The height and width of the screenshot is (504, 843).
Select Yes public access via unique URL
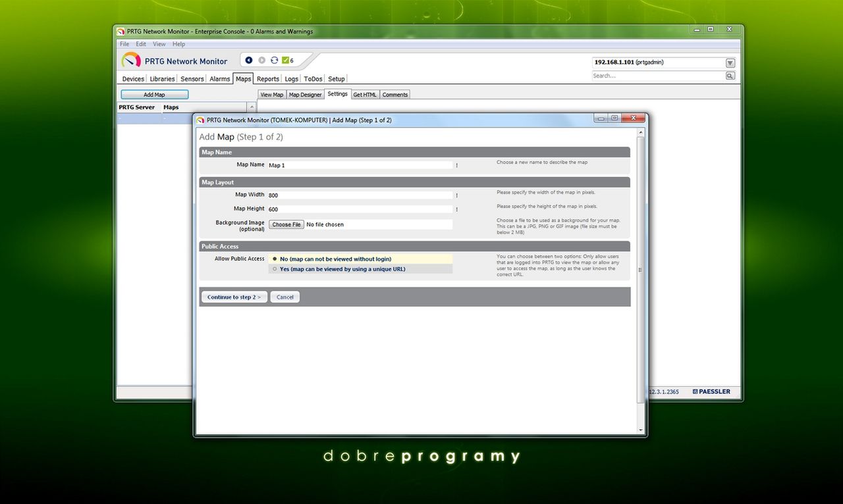click(275, 269)
